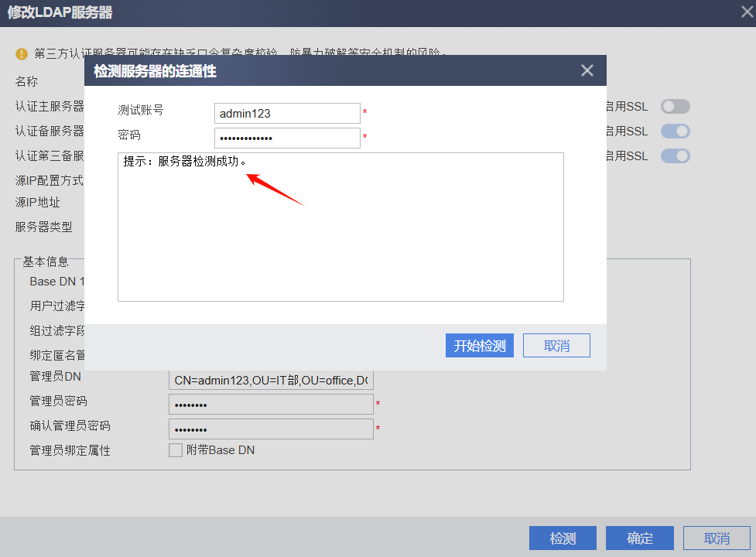Viewport: 756px width, 557px height.
Task: Click the 测试账号 input field
Action: click(287, 114)
